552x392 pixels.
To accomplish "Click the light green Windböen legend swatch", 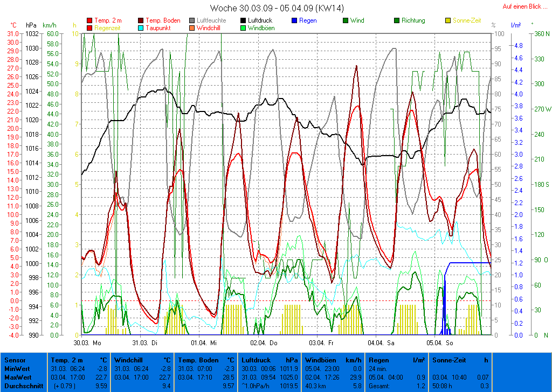I will pyautogui.click(x=243, y=28).
